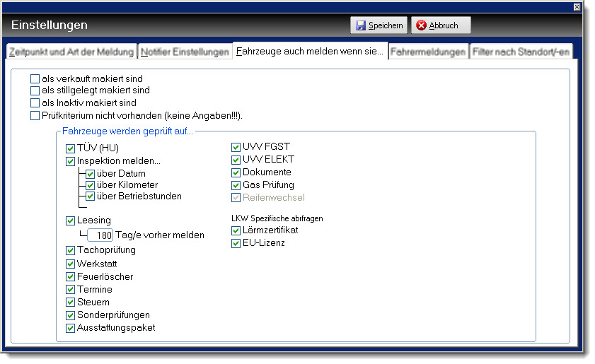Toggle the 'über Betriebstunden' checkbox
This screenshot has height=364, width=595.
pos(91,196)
